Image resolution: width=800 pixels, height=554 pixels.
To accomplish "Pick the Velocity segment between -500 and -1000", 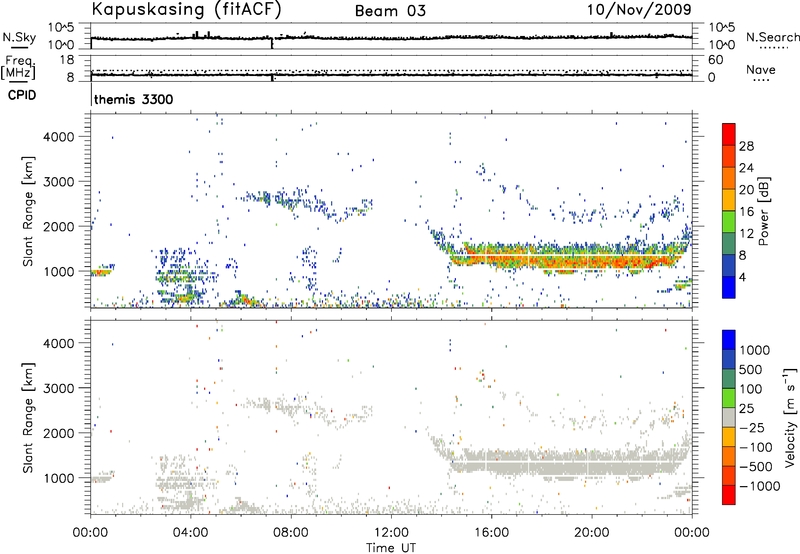I will coord(729,475).
